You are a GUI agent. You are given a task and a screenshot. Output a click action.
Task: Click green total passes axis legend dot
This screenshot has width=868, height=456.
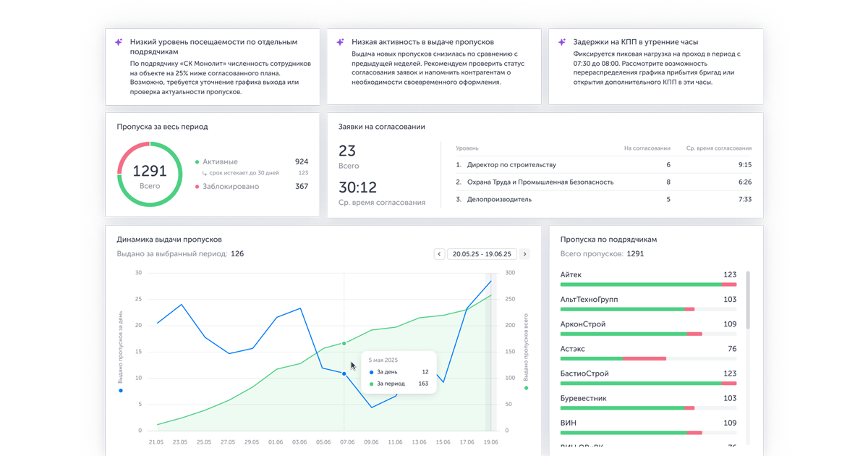[527, 388]
